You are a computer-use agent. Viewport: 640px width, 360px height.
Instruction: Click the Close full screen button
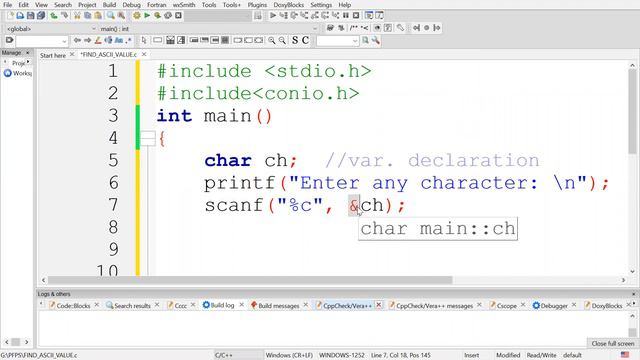(x=612, y=344)
